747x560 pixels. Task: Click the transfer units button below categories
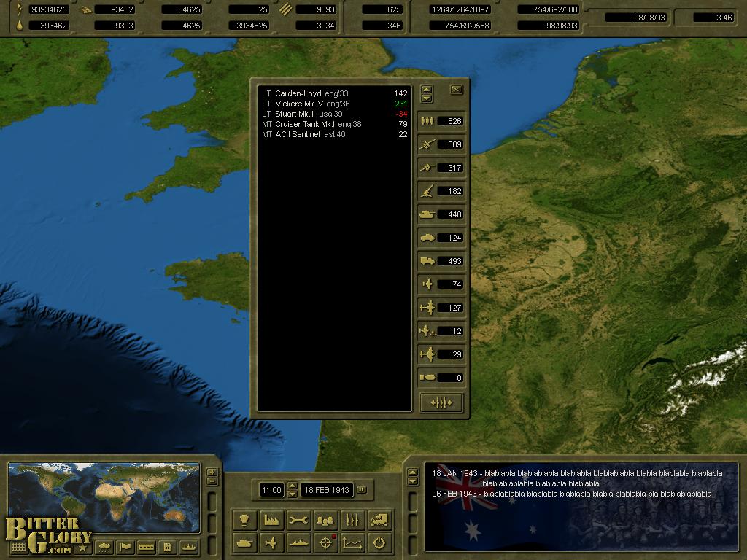tap(441, 402)
